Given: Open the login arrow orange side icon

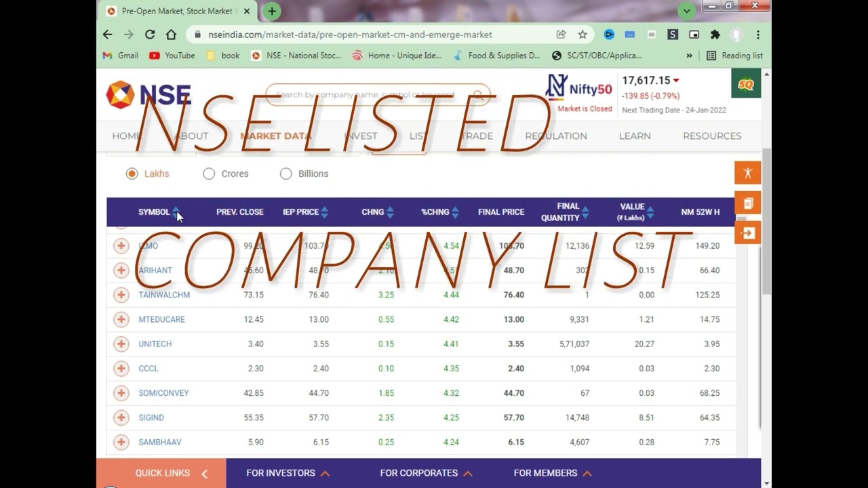Looking at the screenshot, I should [x=748, y=233].
